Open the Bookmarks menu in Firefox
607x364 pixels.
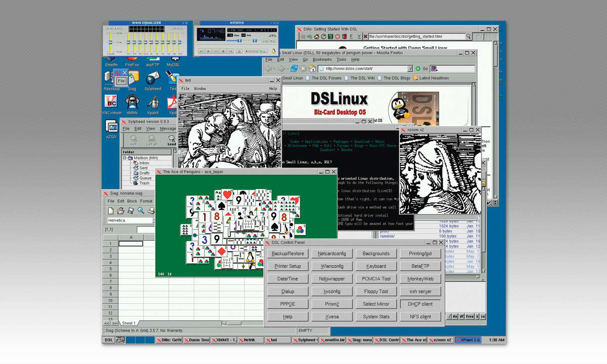pyautogui.click(x=321, y=60)
